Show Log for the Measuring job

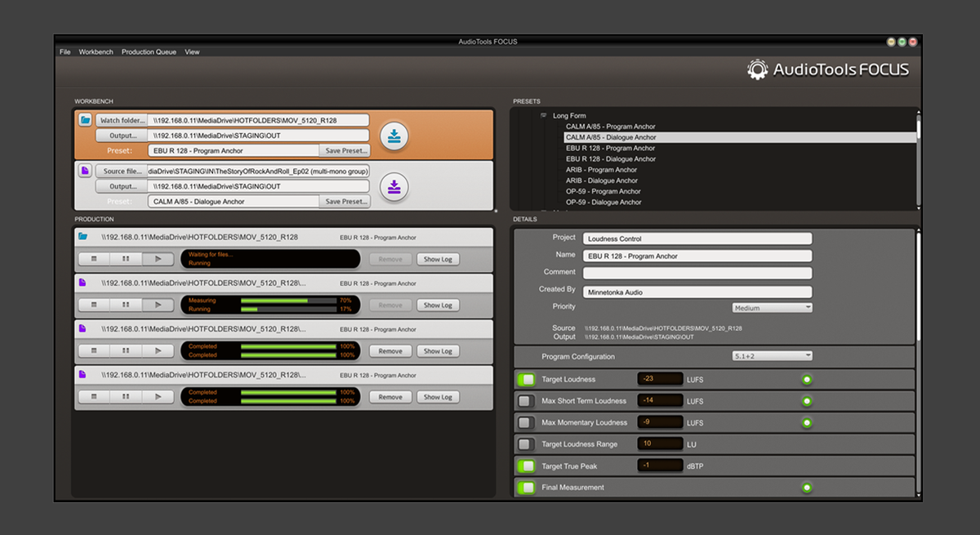[438, 305]
